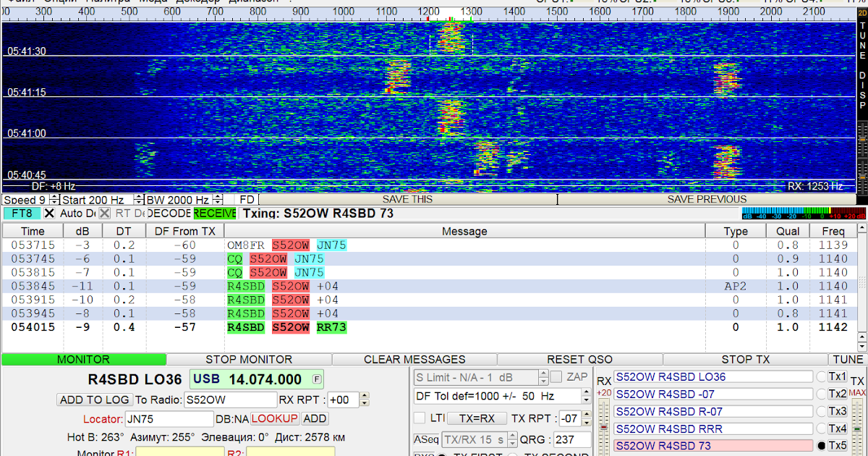Click TX=RX to match frequencies
The width and height of the screenshot is (868, 456).
click(x=476, y=418)
